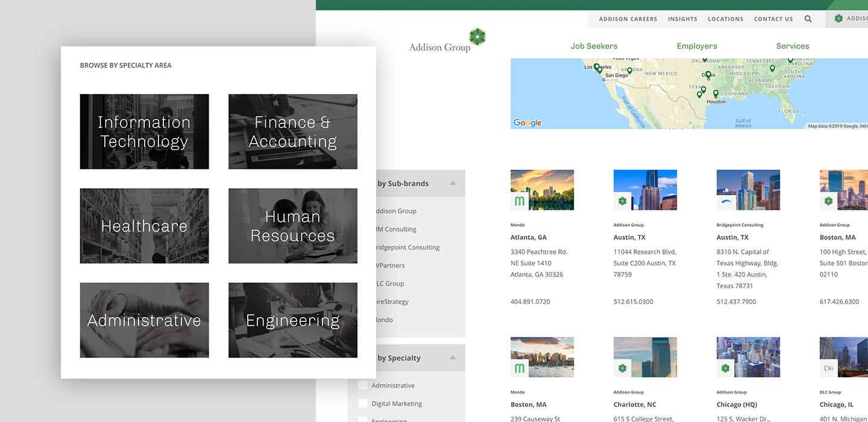Go to Addison Careers page
Viewport: 868px width, 422px height.
[x=628, y=19]
